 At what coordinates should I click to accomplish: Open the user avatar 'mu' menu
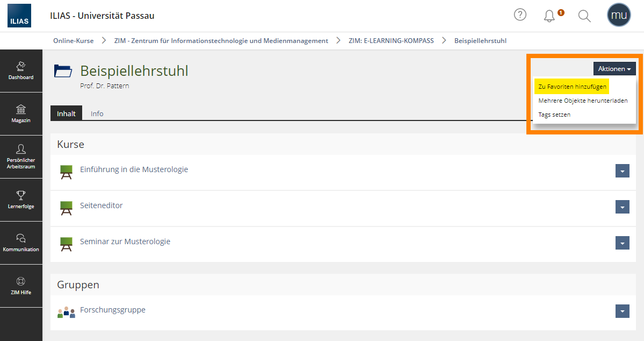click(619, 15)
